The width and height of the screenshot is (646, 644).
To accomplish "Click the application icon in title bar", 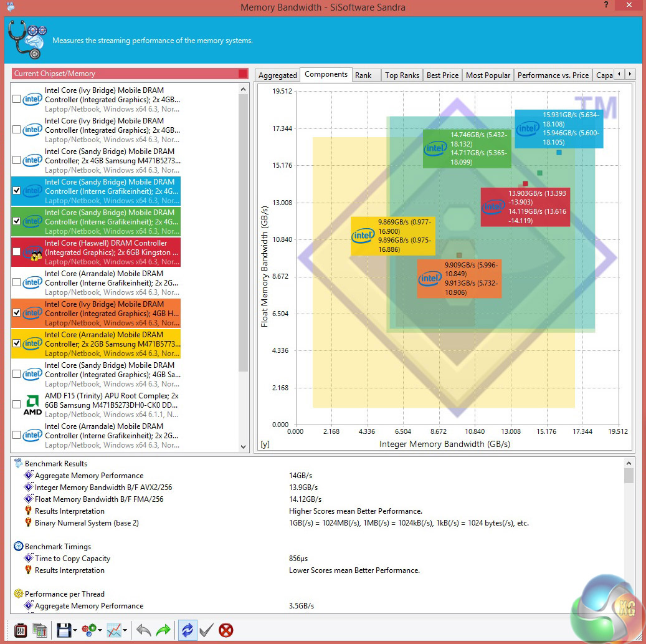I will point(11,6).
